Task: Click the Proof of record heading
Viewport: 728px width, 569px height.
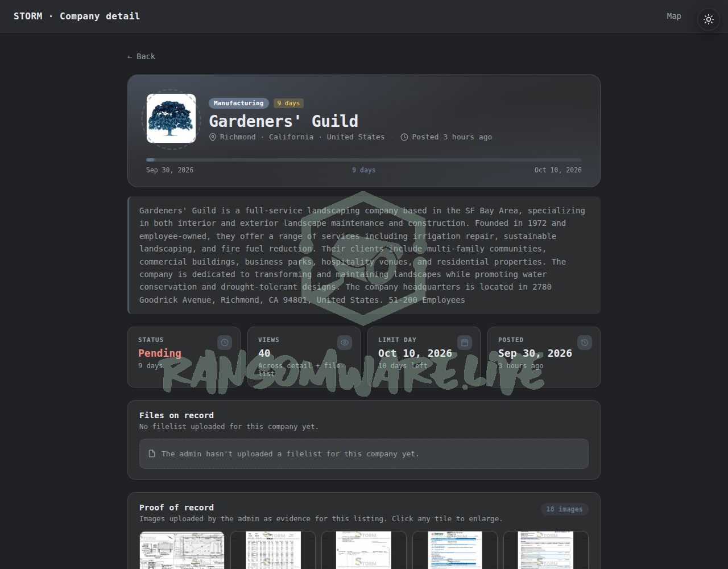Action: tap(176, 508)
